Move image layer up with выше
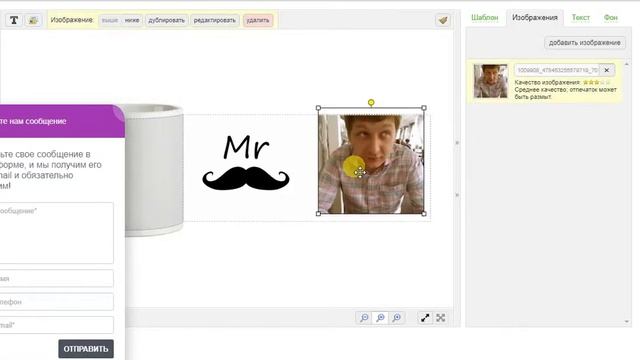Viewport: 640px width, 360px height. tap(110, 20)
